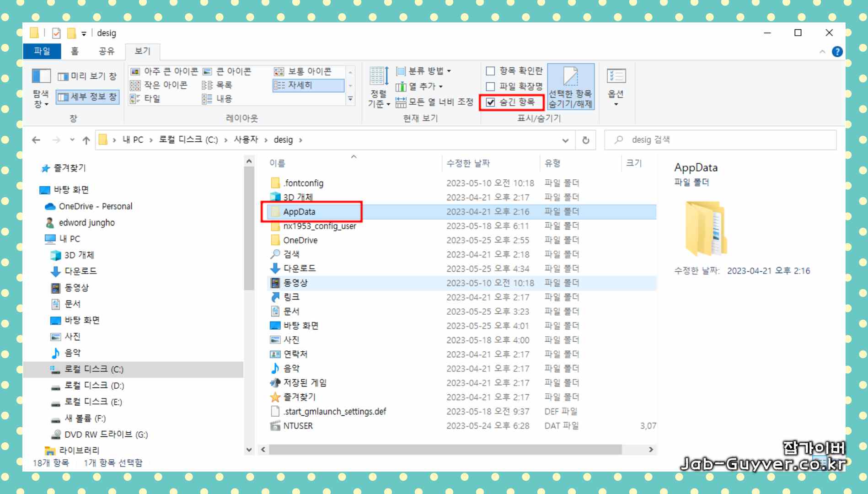Open the 옵션 dropdown
Image resolution: width=868 pixels, height=494 pixels.
point(616,87)
